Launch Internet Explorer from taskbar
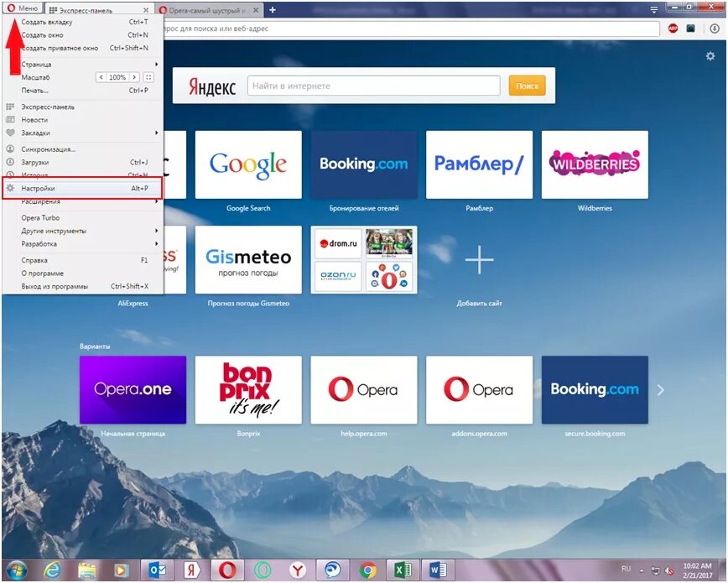 click(51, 570)
